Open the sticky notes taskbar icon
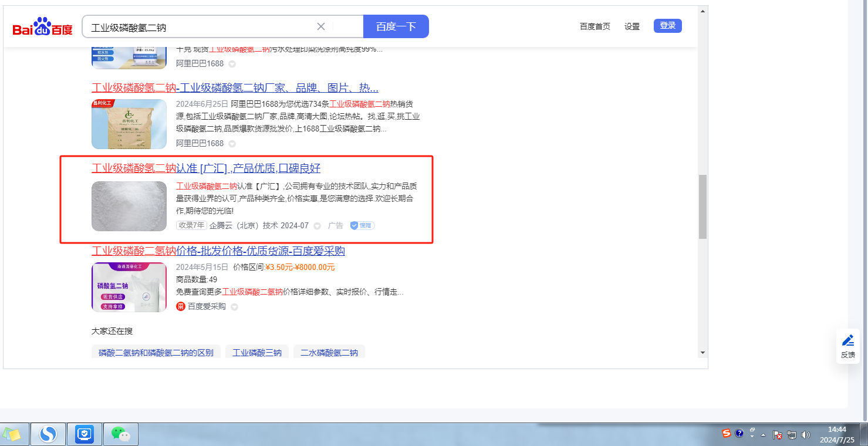868x446 pixels. point(12,434)
